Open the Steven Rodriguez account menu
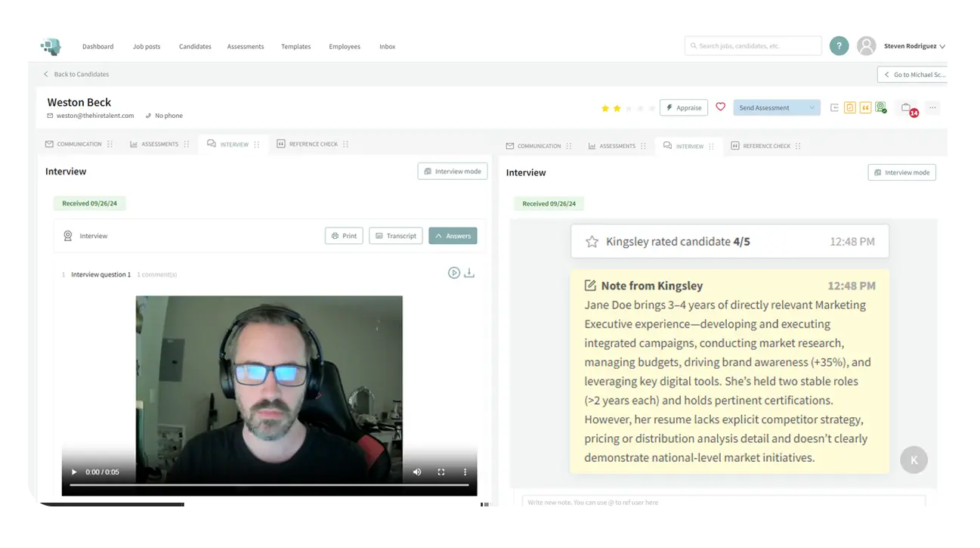This screenshot has width=980, height=548. coord(914,46)
